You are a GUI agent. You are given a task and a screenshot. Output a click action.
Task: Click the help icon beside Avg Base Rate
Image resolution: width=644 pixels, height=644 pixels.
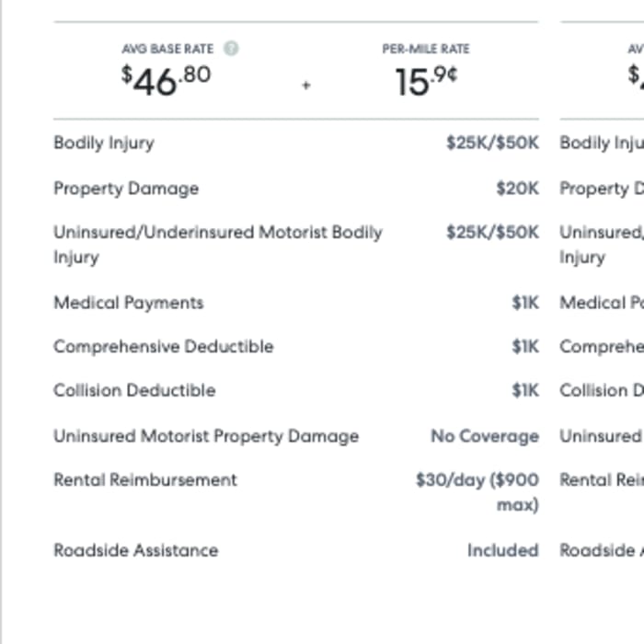coord(231,49)
